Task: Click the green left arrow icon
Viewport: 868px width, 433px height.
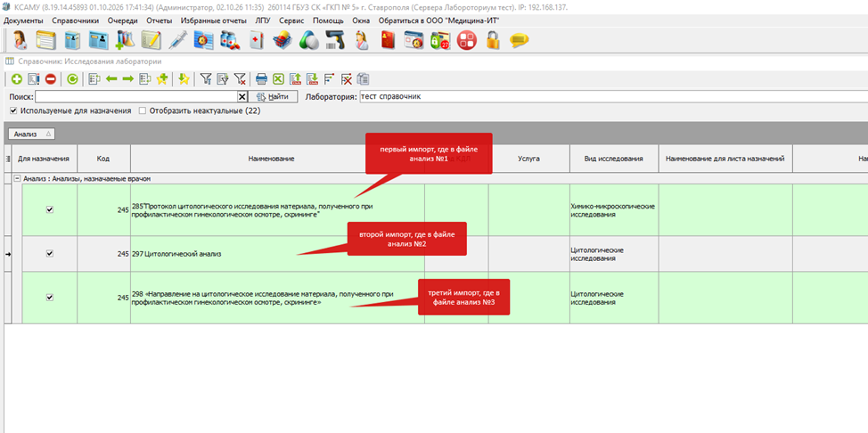Action: click(111, 79)
